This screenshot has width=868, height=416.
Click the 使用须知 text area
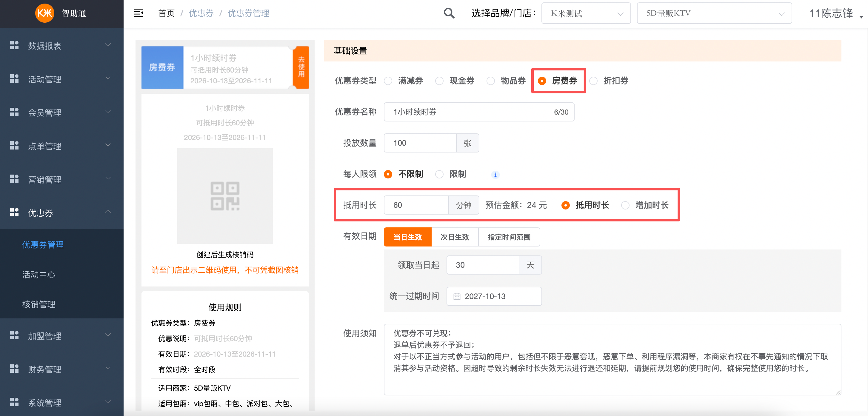pos(612,359)
